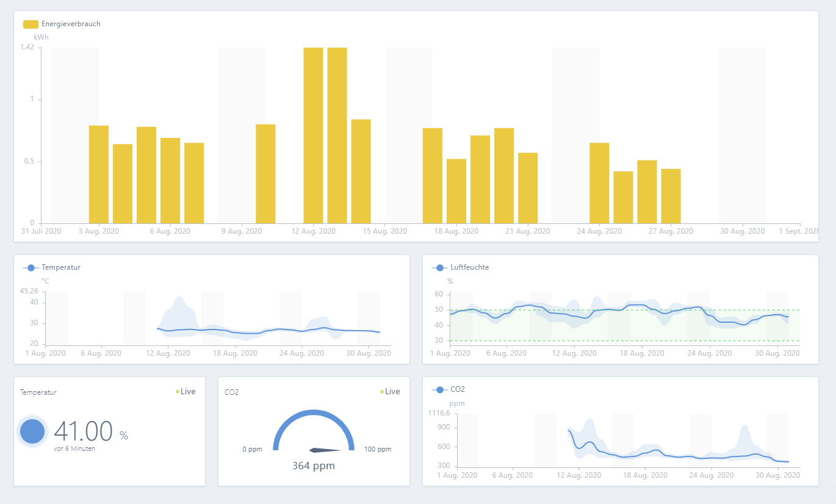Click the Luftfeuchte legend label text
The image size is (836, 504).
(469, 268)
